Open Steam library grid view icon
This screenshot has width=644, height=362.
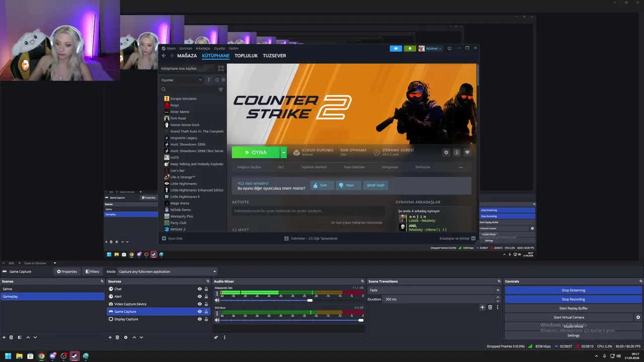(220, 68)
